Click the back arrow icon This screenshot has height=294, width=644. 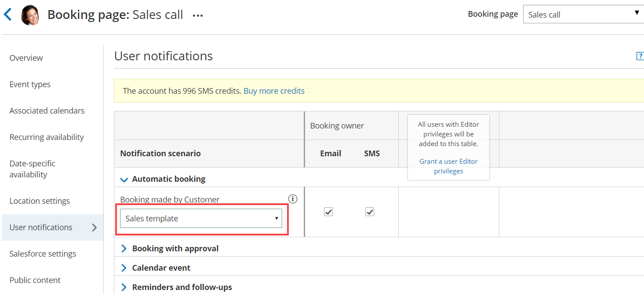[x=7, y=15]
